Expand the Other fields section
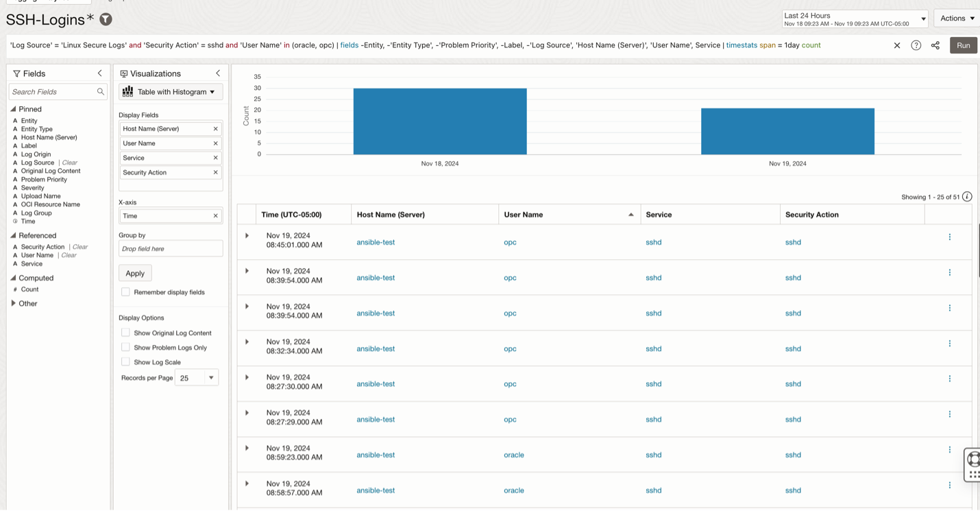This screenshot has height=513, width=980. pyautogui.click(x=14, y=303)
